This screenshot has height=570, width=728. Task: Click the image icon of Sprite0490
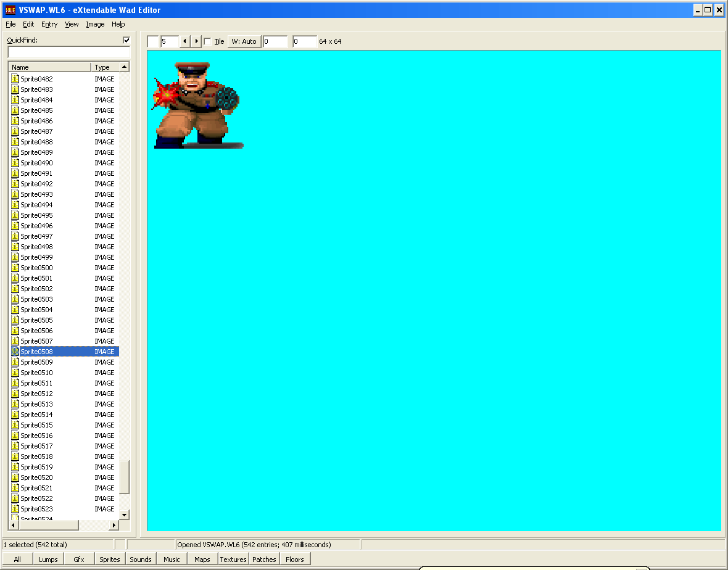pyautogui.click(x=15, y=163)
